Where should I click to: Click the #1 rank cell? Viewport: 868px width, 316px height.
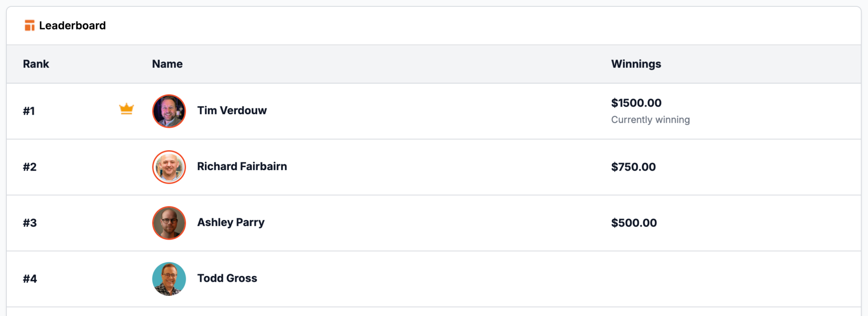point(29,111)
